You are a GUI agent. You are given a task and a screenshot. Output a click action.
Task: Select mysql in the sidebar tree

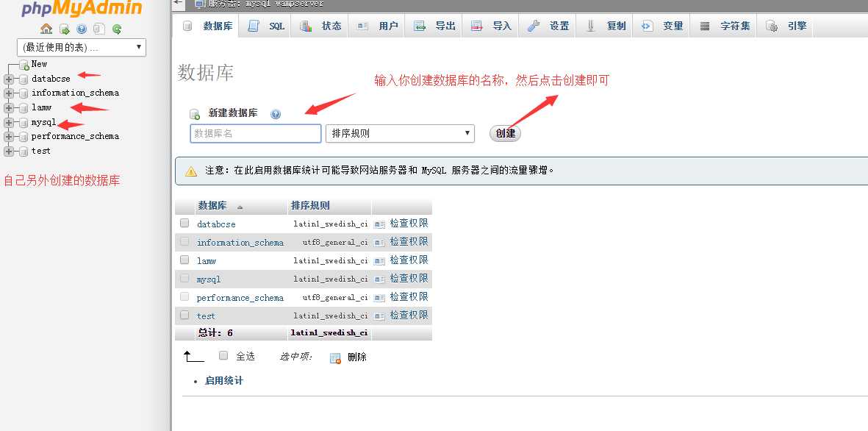click(x=44, y=122)
